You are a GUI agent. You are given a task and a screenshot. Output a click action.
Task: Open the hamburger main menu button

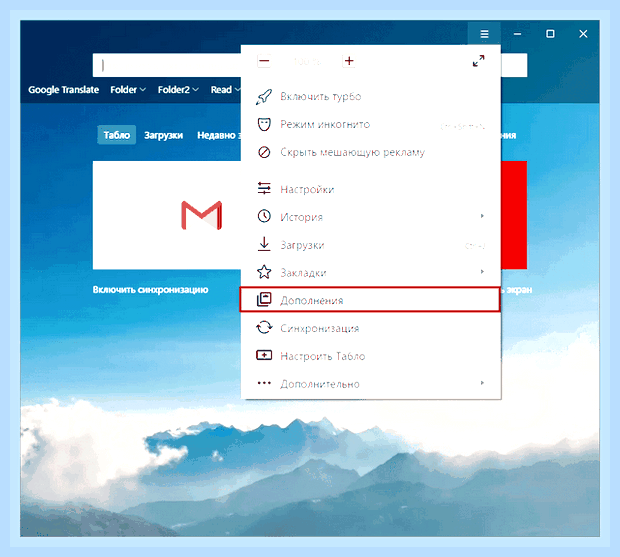(x=484, y=34)
